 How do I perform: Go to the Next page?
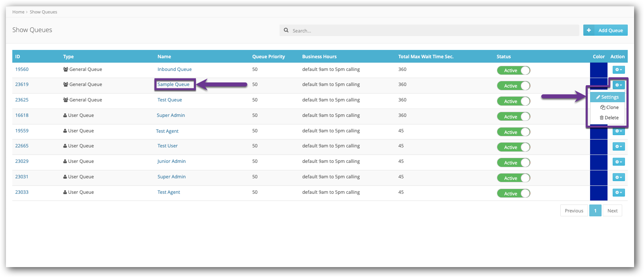click(612, 210)
